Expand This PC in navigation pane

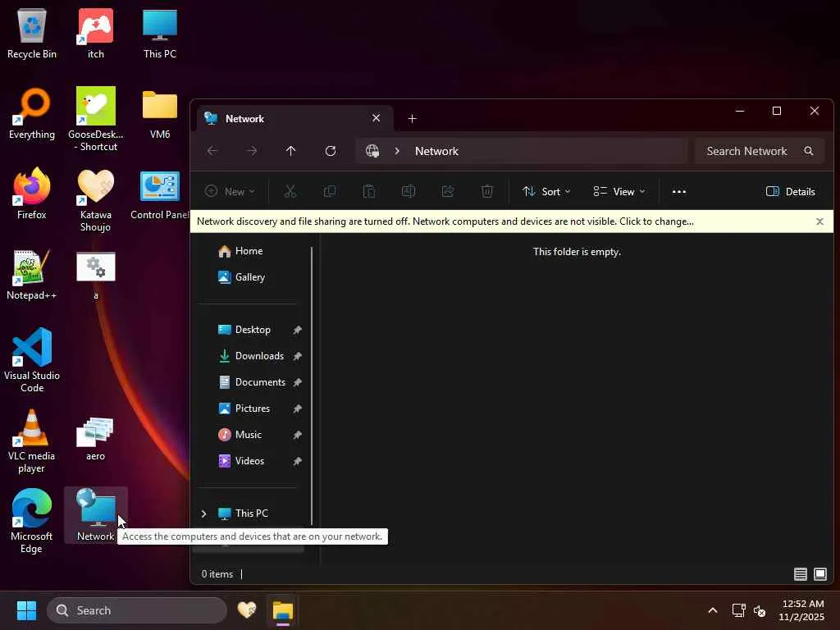[203, 514]
